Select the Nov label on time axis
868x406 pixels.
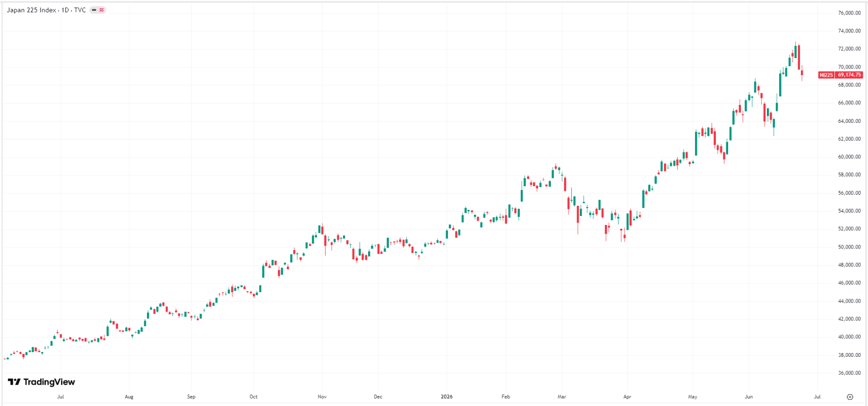[x=322, y=397]
